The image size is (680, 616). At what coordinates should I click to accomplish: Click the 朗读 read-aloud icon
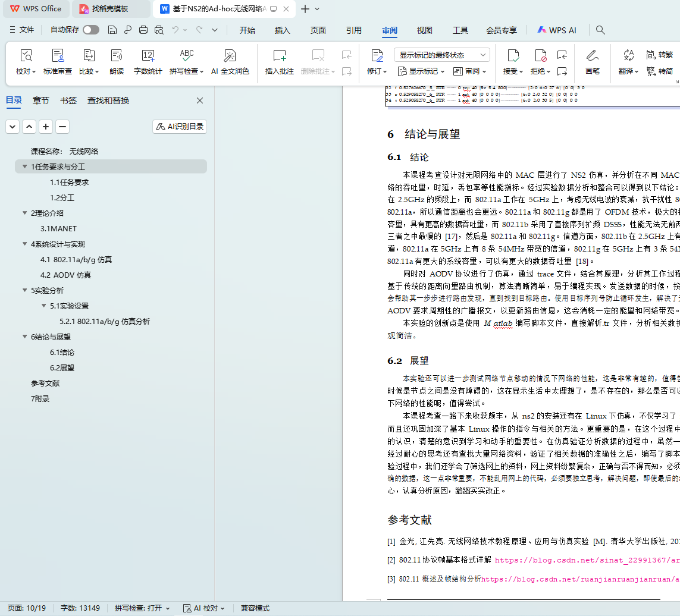click(117, 56)
